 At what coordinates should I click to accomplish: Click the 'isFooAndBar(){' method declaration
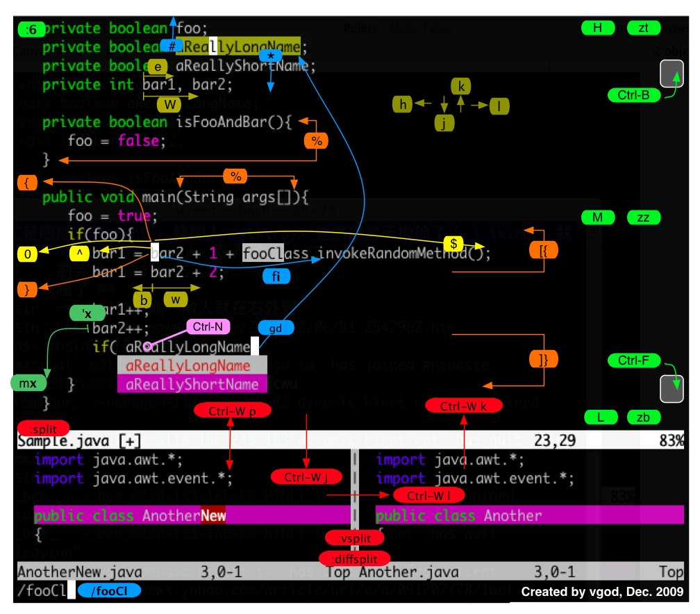[x=234, y=122]
